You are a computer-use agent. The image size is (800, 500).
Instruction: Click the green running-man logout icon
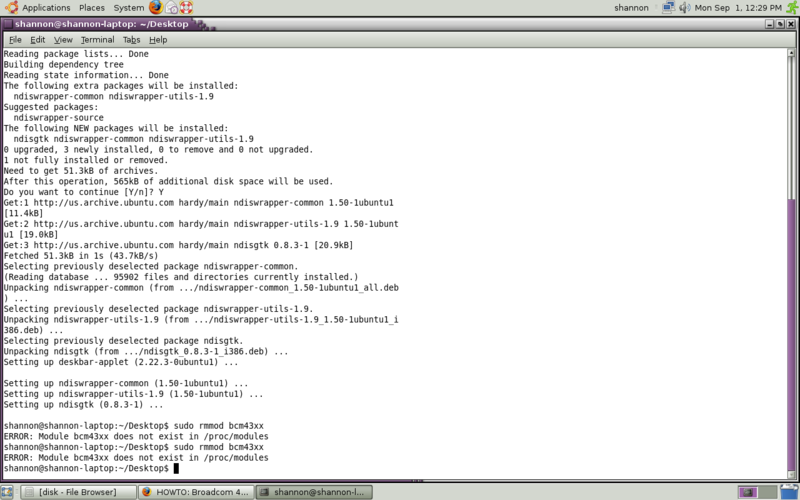[792, 8]
